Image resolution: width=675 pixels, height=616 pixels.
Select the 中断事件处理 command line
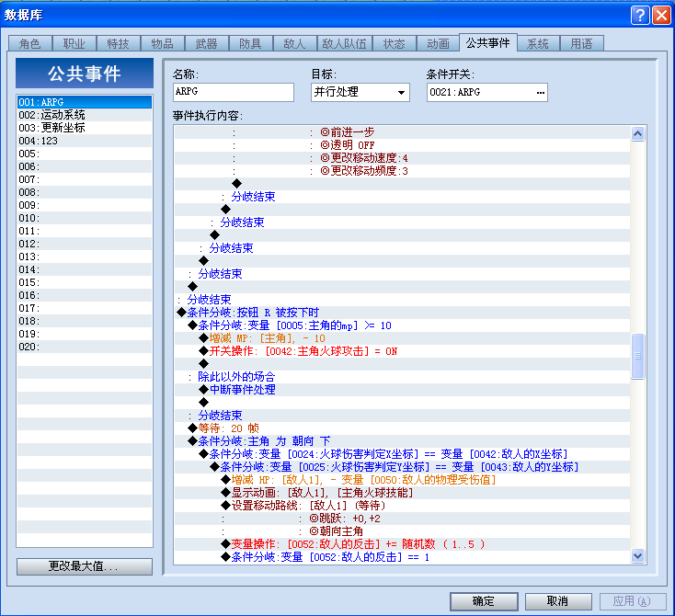402,390
